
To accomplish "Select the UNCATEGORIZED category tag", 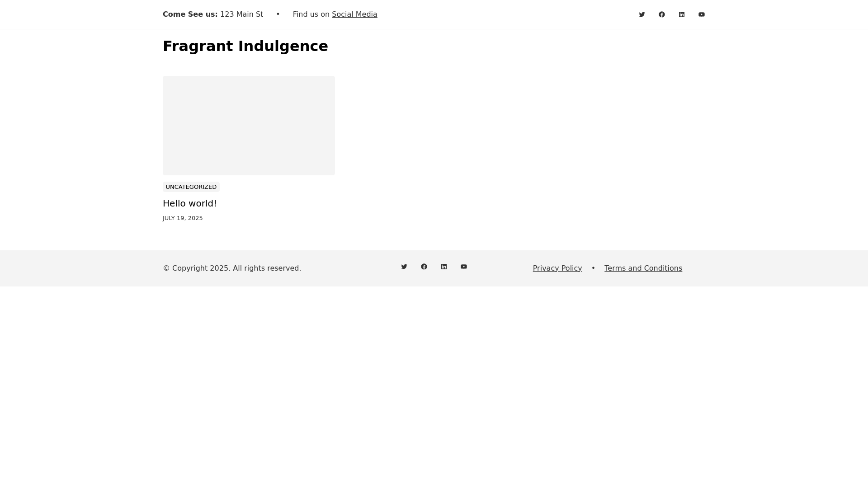I will click(191, 187).
